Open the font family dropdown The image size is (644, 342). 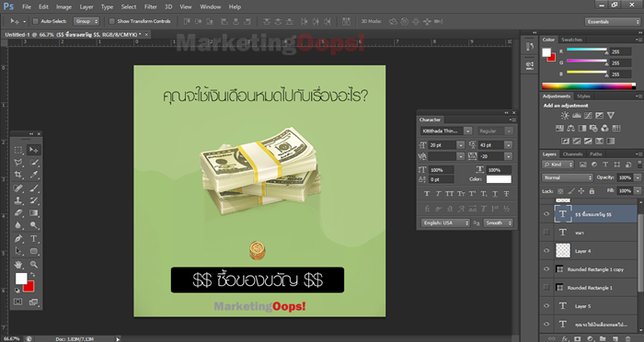pyautogui.click(x=467, y=131)
